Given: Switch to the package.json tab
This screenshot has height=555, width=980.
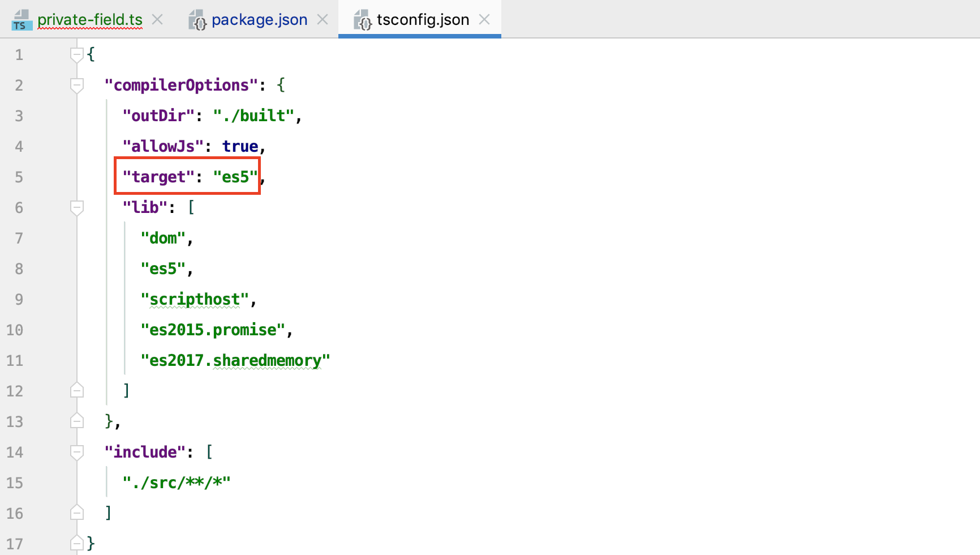Looking at the screenshot, I should pyautogui.click(x=259, y=20).
